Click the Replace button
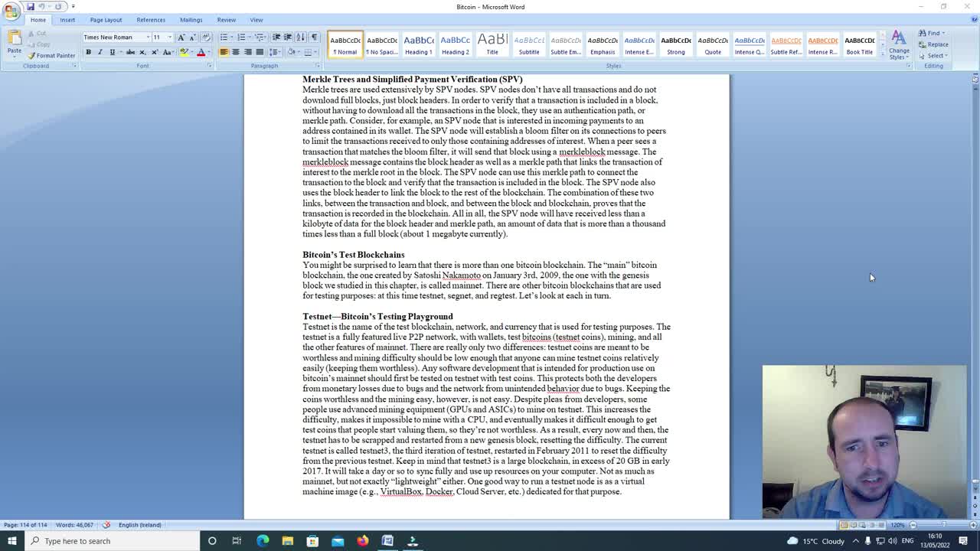Image resolution: width=980 pixels, height=551 pixels. [933, 44]
